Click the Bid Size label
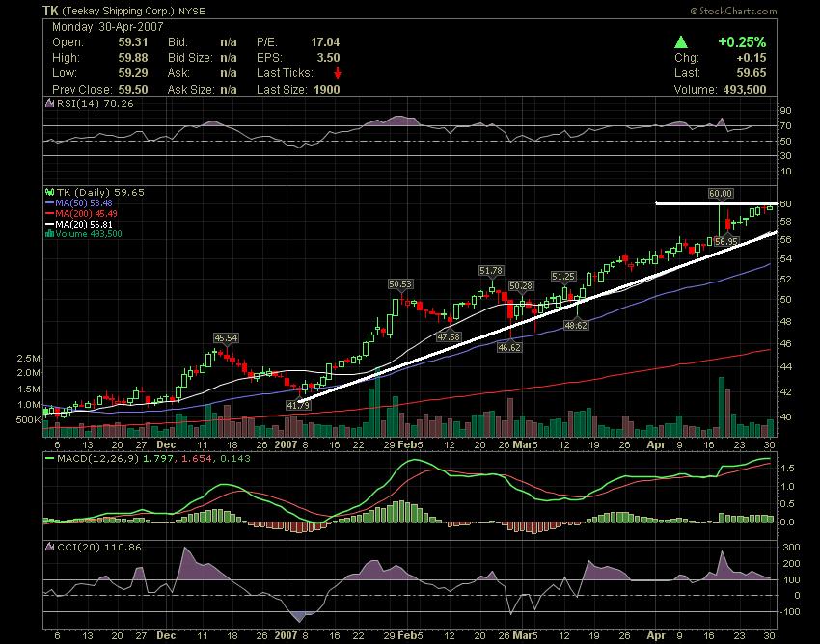 (190, 58)
